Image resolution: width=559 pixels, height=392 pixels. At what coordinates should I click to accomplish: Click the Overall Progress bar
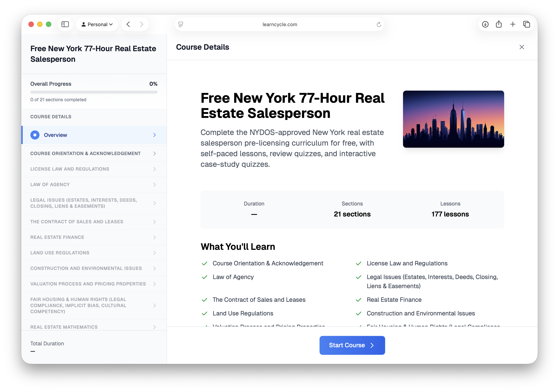click(x=94, y=92)
